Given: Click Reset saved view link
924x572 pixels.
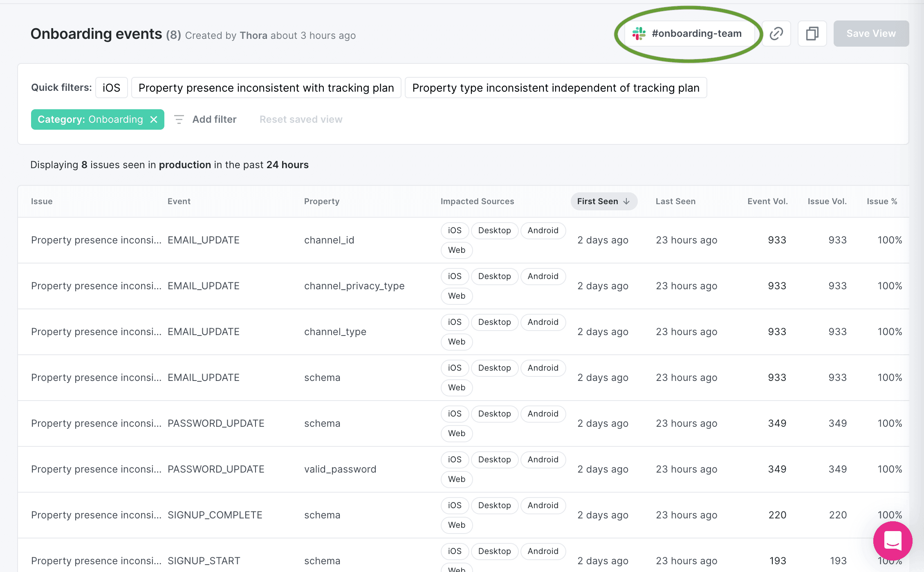Looking at the screenshot, I should click(x=301, y=119).
